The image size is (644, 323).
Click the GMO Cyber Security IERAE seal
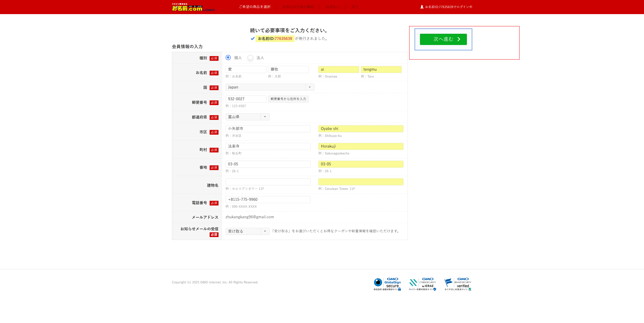pyautogui.click(x=422, y=284)
